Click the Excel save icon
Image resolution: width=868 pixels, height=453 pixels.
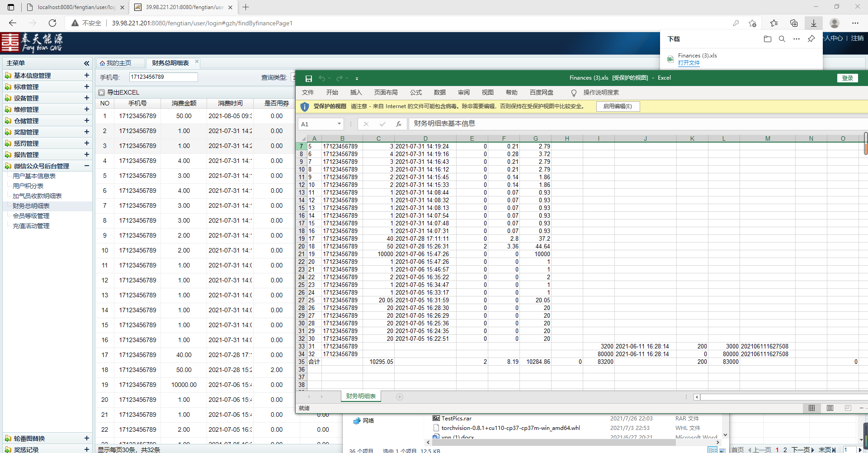308,78
